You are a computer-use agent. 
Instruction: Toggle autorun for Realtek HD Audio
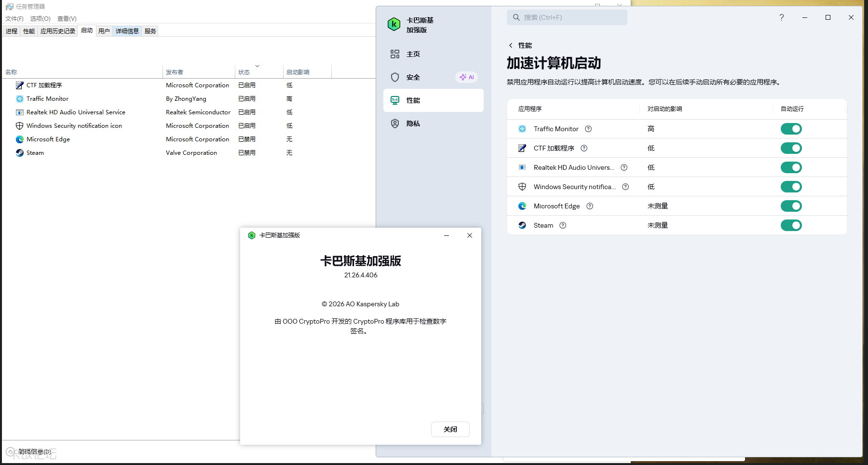[x=791, y=167]
